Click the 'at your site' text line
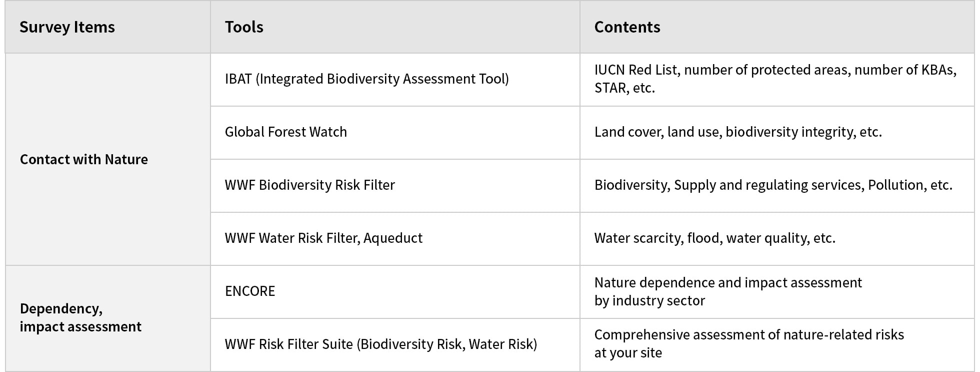Viewport: 980px width, 372px height. click(x=628, y=353)
